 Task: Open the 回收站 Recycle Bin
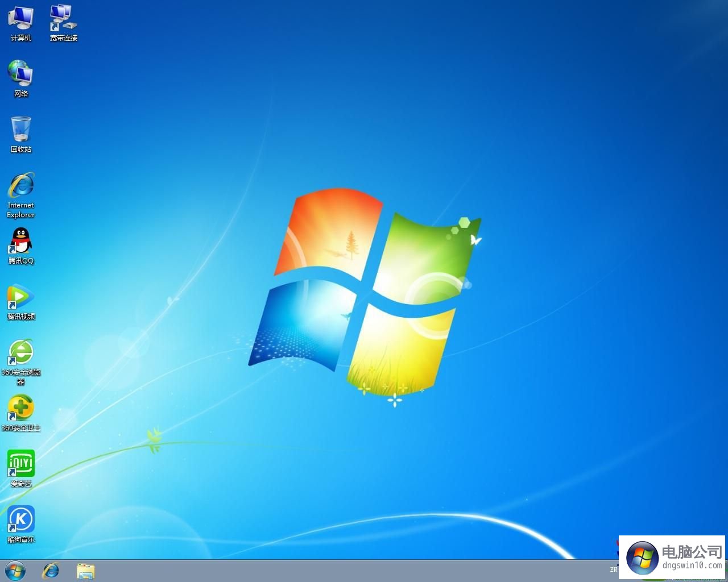(x=20, y=130)
